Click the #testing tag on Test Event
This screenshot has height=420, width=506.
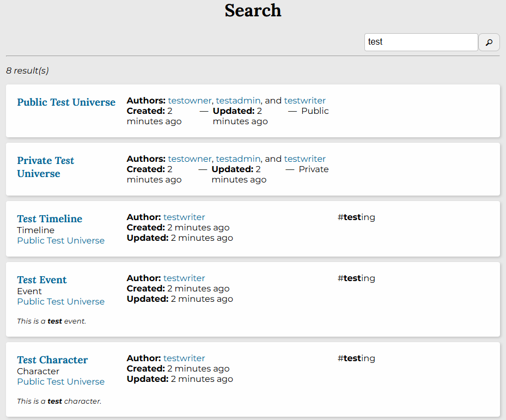point(356,278)
